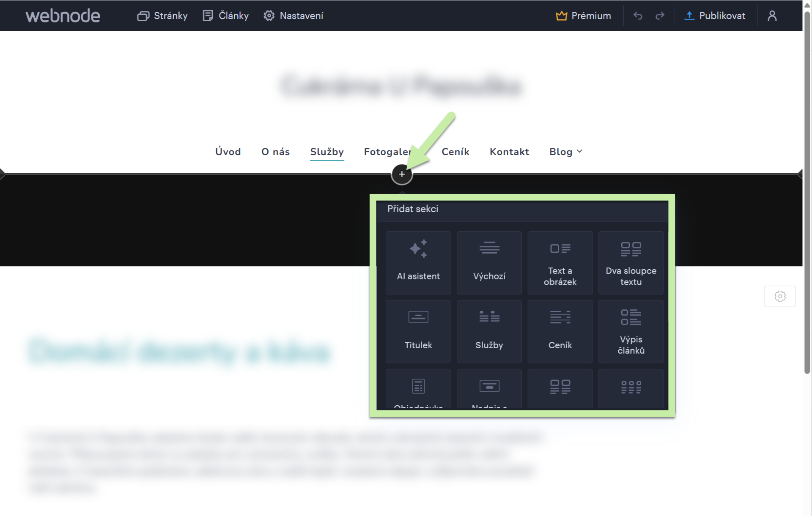Open section settings gear on right
Viewport: 812px width, 516px height.
click(x=780, y=296)
